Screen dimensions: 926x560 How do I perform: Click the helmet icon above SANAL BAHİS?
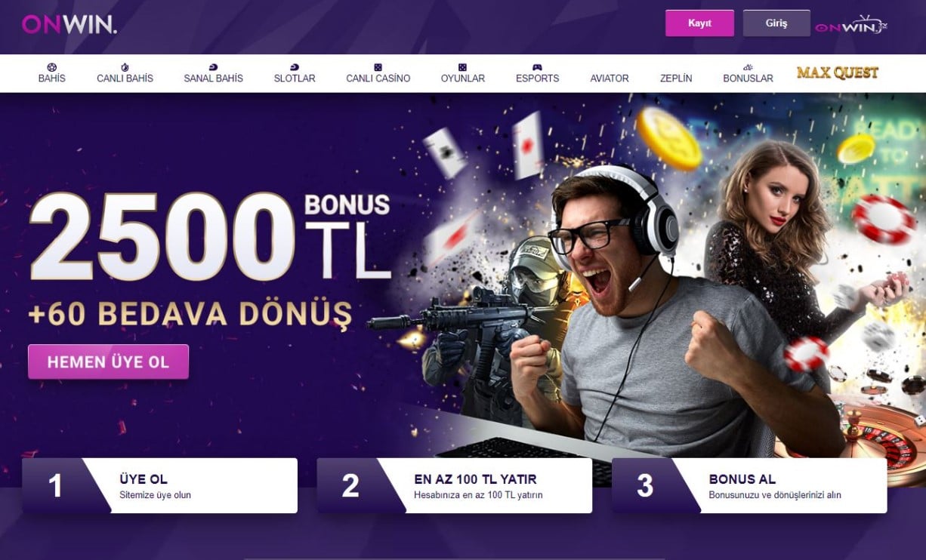213,67
